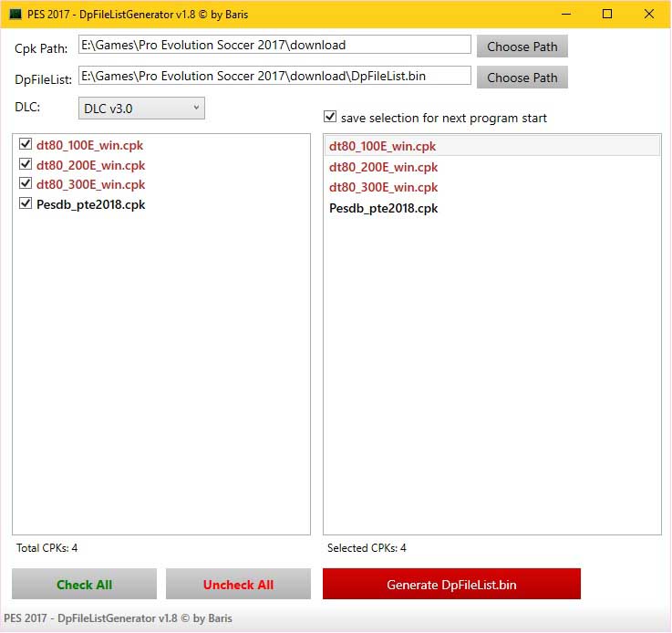Click the app icon in title bar
The width and height of the screenshot is (672, 633).
(x=16, y=15)
